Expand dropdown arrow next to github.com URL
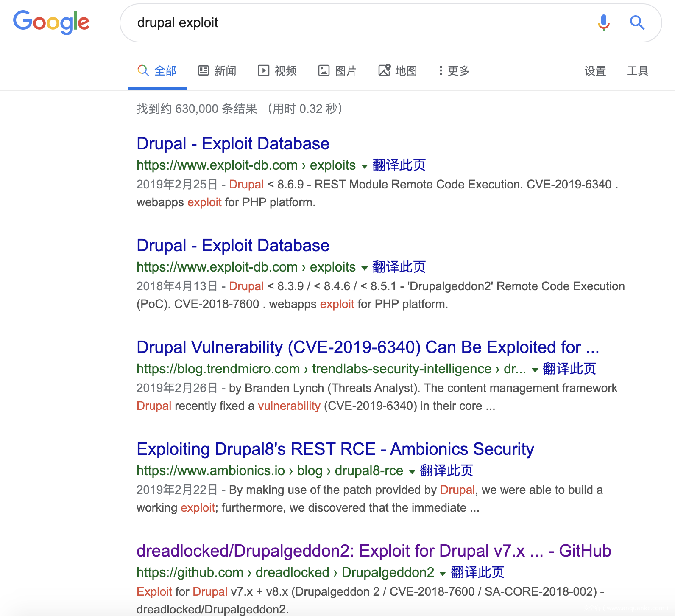675x616 pixels. pyautogui.click(x=443, y=574)
